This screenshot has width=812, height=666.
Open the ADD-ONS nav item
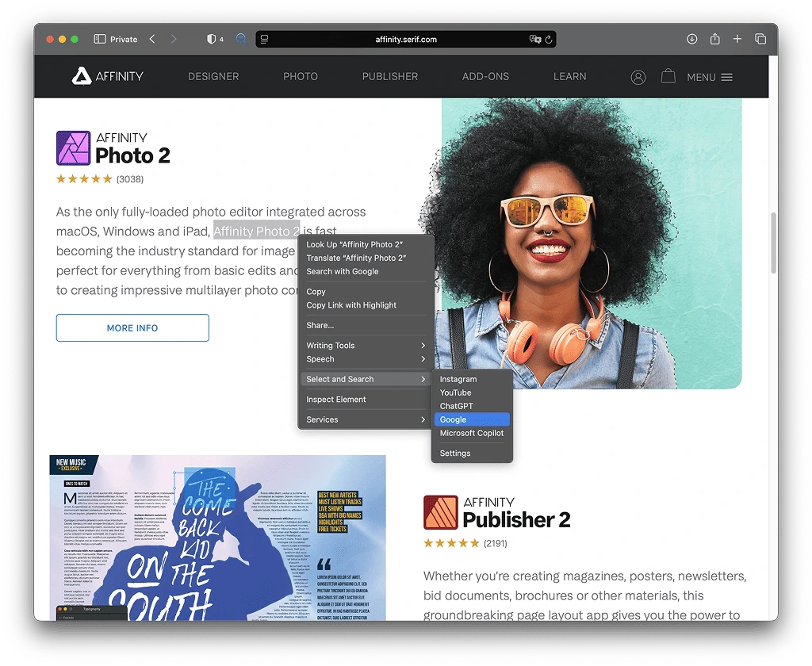(x=486, y=77)
